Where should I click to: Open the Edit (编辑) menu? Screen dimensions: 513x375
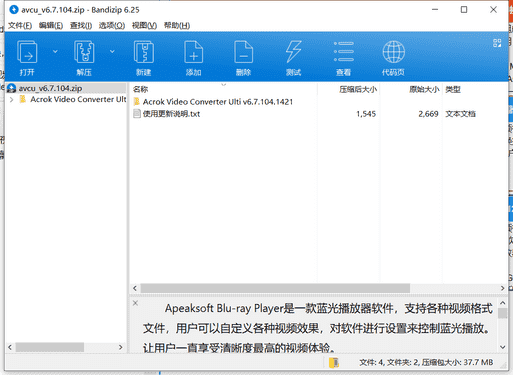tap(51, 26)
